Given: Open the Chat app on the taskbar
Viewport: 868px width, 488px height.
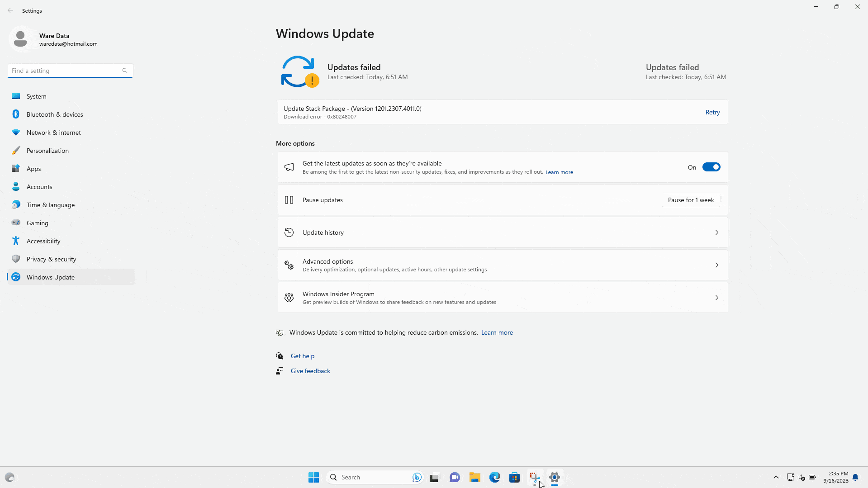Looking at the screenshot, I should pyautogui.click(x=455, y=477).
